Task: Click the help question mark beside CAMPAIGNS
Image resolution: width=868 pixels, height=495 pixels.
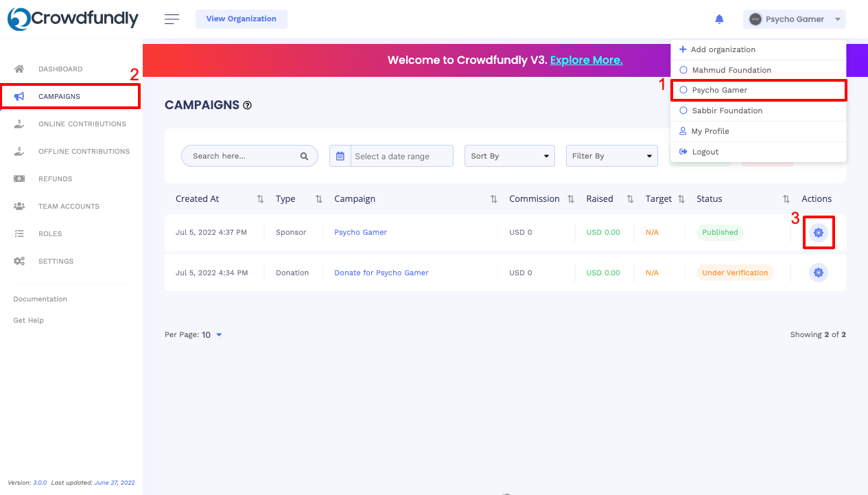Action: [x=248, y=105]
